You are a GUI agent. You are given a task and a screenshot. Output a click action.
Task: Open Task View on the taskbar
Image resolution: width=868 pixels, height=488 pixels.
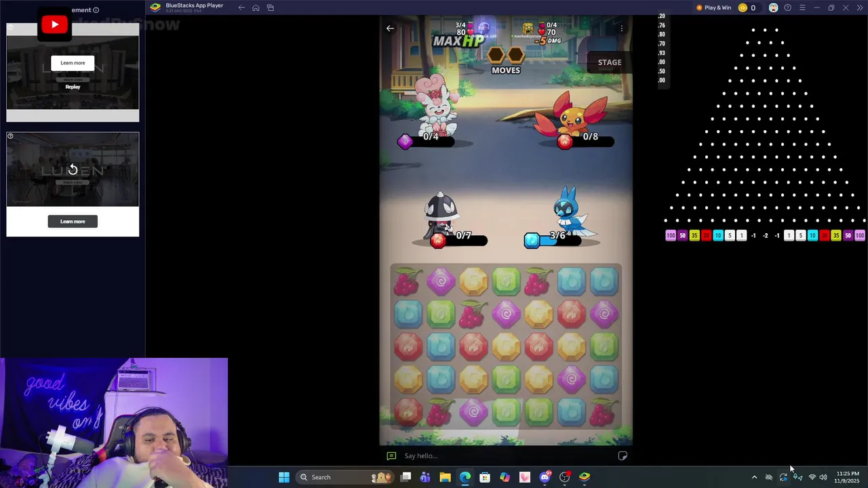(x=406, y=477)
